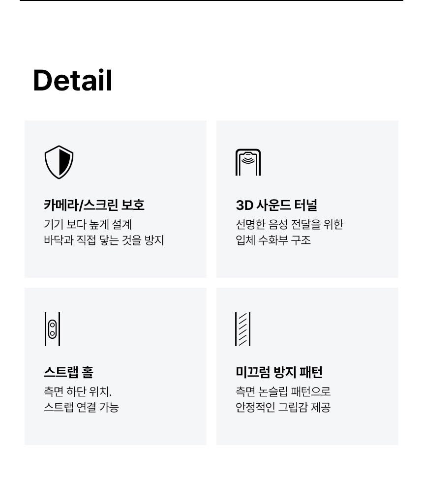This screenshot has height=504, width=423.
Task: Click the 스트랩 홀 title
Action: [68, 372]
